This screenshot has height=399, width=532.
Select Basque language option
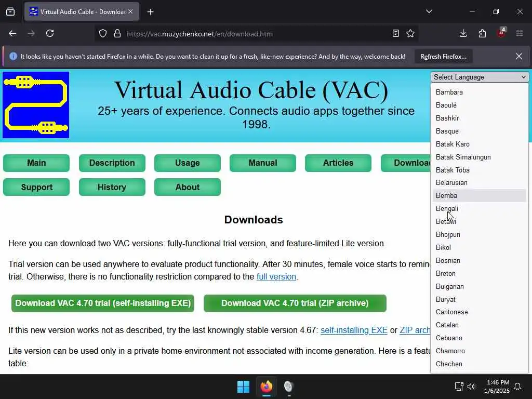coord(480,131)
